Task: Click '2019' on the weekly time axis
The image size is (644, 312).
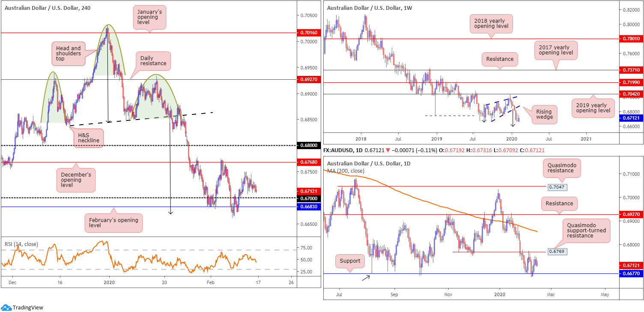Action: click(436, 139)
